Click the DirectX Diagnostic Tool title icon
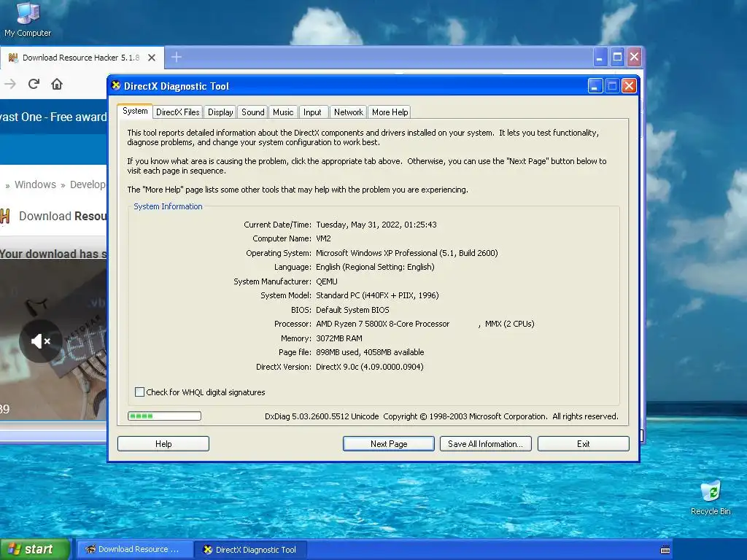Viewport: 747px width, 560px height. [x=116, y=86]
